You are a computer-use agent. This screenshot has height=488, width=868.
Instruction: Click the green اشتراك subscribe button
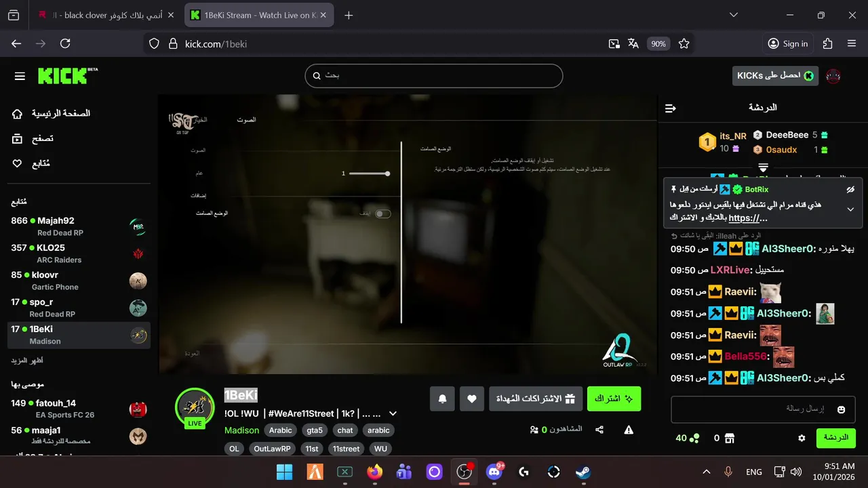tap(614, 399)
